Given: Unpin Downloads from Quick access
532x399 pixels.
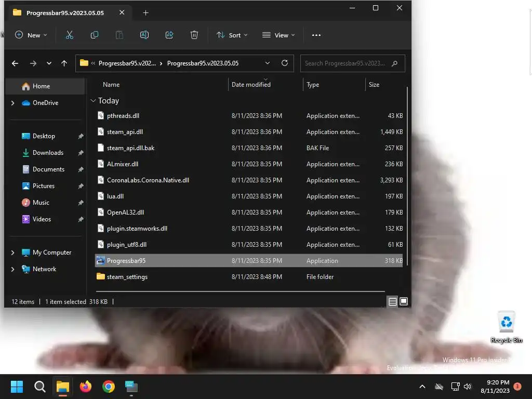Looking at the screenshot, I should point(81,153).
